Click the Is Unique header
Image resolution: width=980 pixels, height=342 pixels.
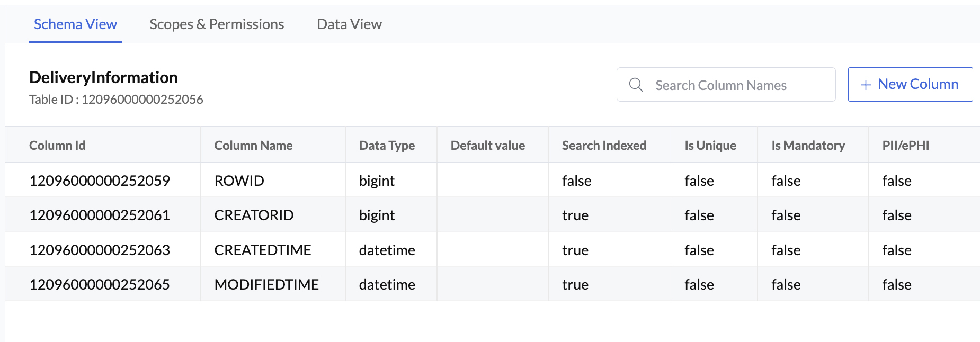tap(710, 146)
